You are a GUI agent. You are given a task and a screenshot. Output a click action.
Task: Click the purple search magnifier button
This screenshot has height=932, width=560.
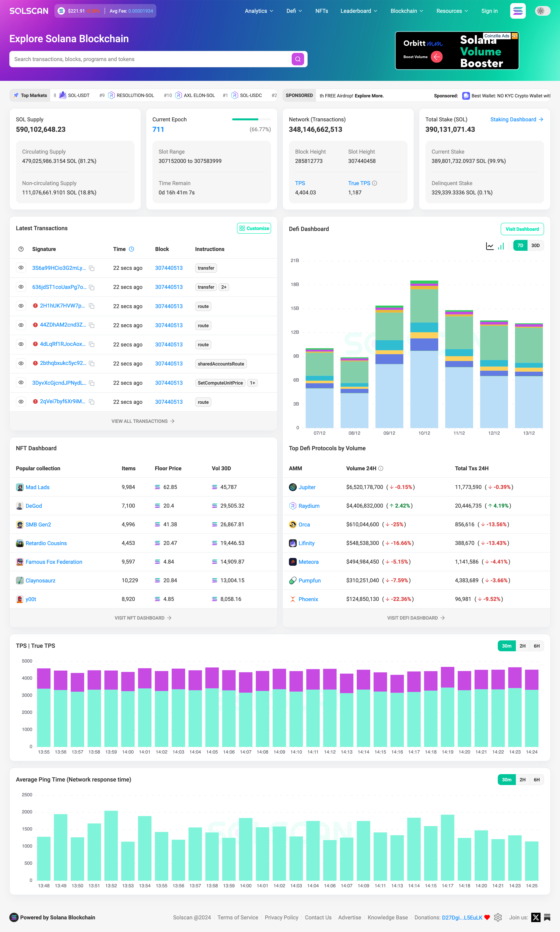298,59
